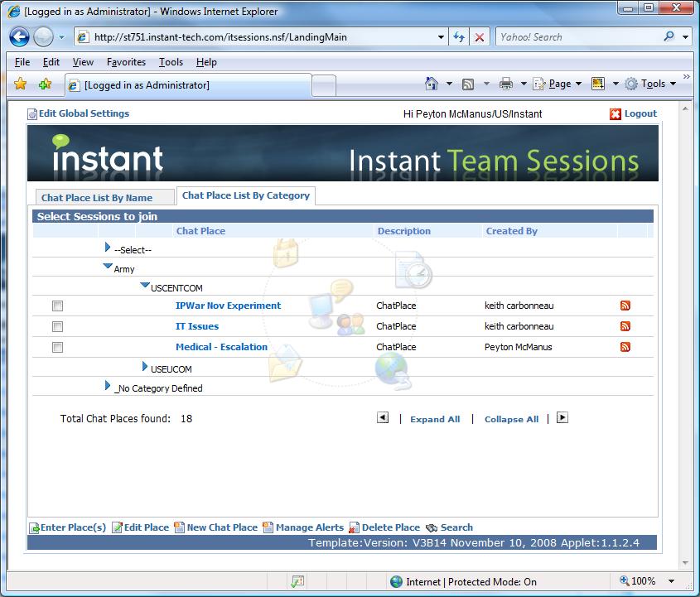Click the Refresh page icon
Image resolution: width=700 pixels, height=597 pixels.
(458, 37)
